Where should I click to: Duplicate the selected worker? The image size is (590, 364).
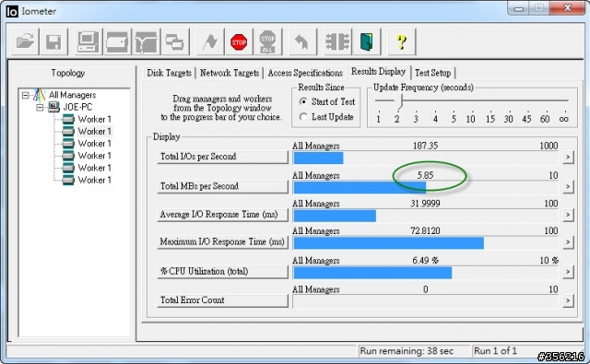point(174,41)
